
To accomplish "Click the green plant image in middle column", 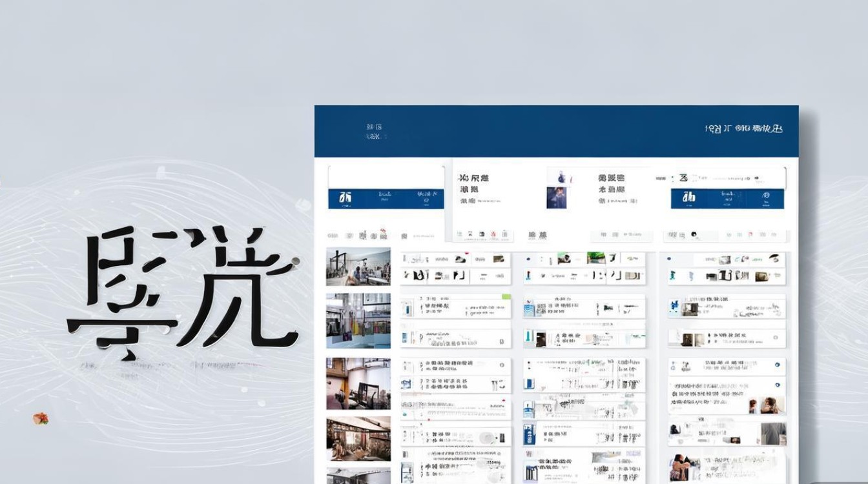I will [595, 258].
